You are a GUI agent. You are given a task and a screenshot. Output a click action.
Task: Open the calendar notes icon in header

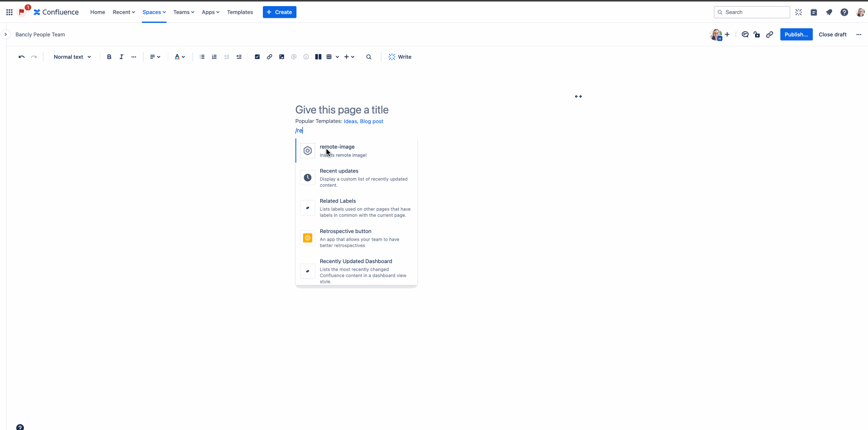[x=814, y=12]
